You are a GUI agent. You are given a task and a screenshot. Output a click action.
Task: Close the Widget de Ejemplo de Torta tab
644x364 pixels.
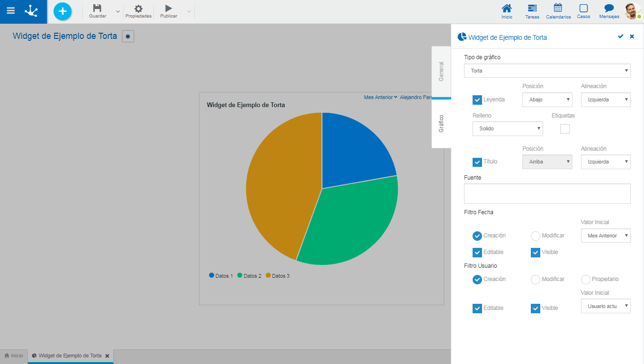click(107, 355)
